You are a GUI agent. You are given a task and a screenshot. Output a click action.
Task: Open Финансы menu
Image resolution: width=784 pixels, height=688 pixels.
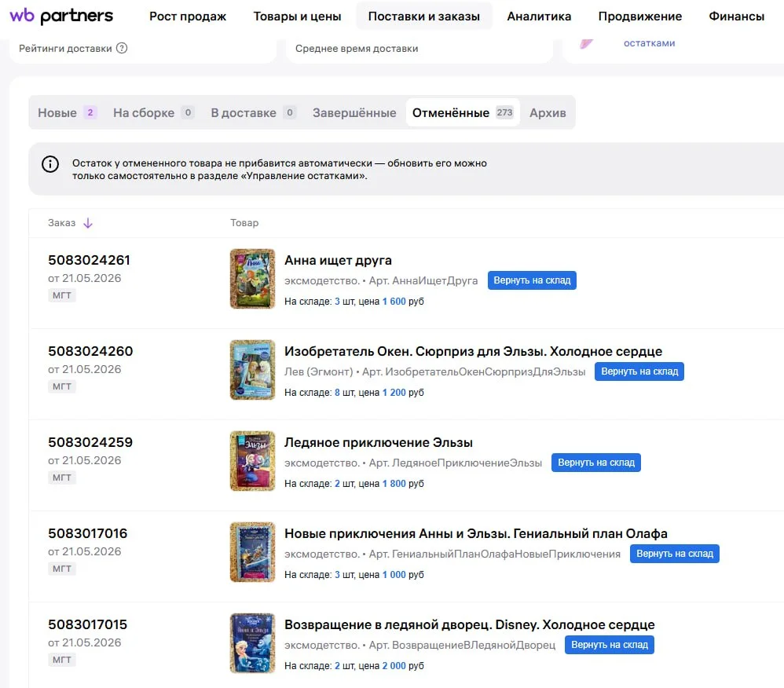[737, 16]
